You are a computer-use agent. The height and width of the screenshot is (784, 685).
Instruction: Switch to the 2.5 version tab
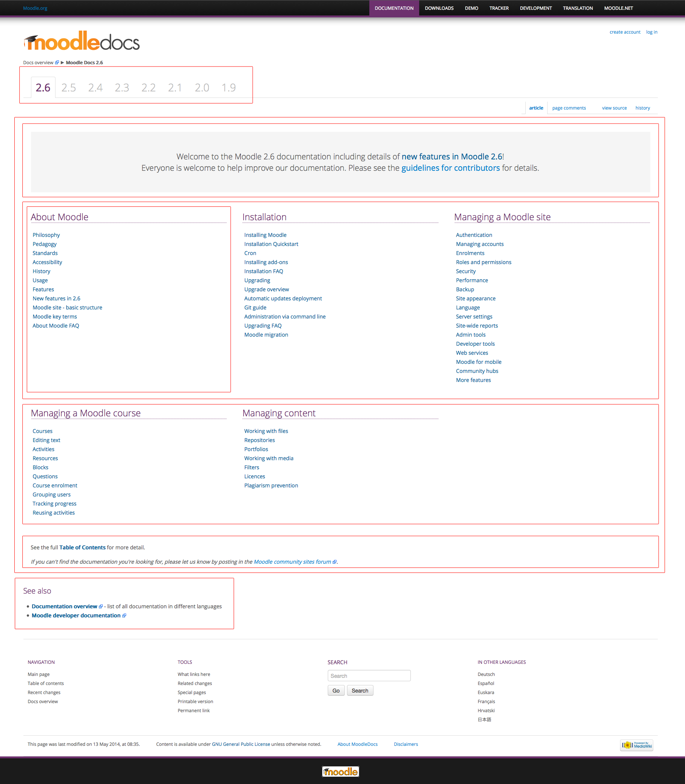pos(69,88)
